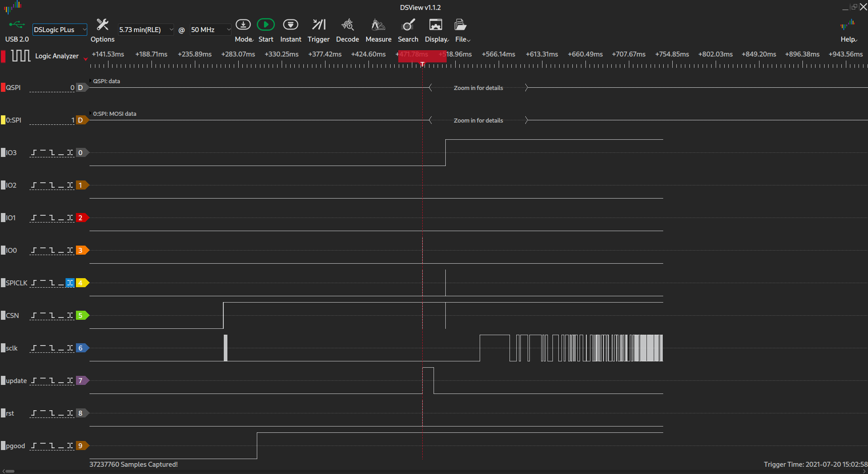This screenshot has height=474, width=868.
Task: Open the Trigger settings panel
Action: click(x=319, y=29)
